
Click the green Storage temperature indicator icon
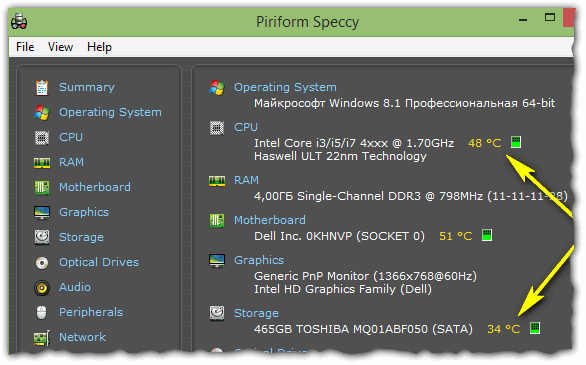535,328
